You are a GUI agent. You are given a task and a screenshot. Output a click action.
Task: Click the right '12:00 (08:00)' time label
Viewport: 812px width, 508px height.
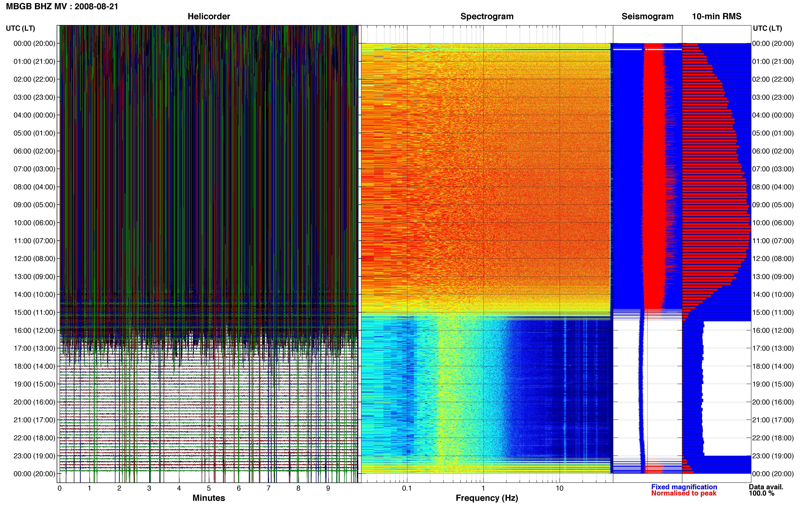point(773,259)
